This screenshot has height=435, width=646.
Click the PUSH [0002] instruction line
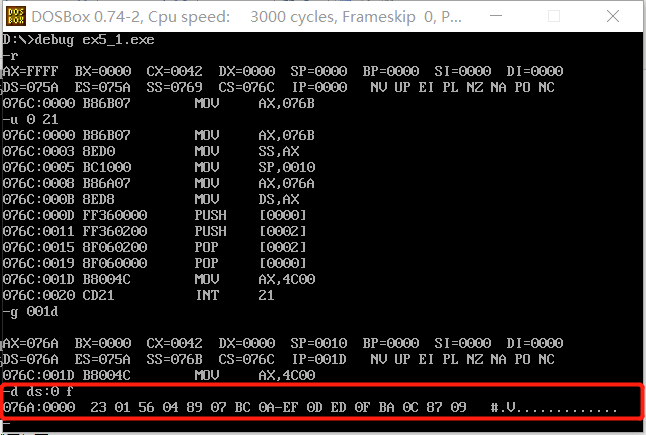154,232
